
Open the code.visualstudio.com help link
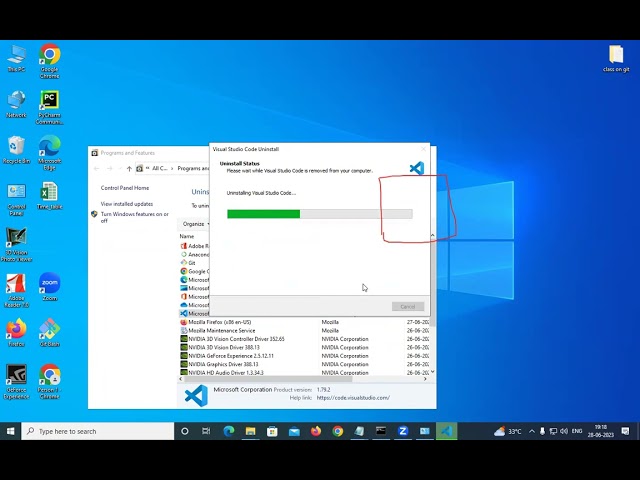coord(353,398)
